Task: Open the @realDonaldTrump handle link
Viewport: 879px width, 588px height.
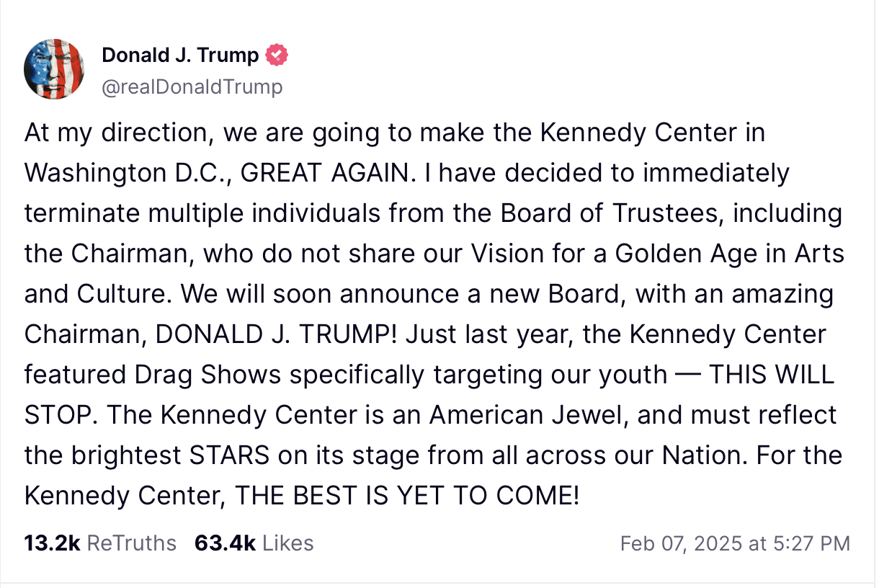Action: tap(192, 87)
